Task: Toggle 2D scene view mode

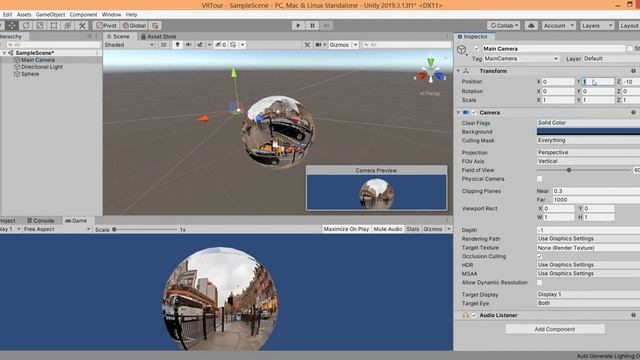Action: click(163, 44)
